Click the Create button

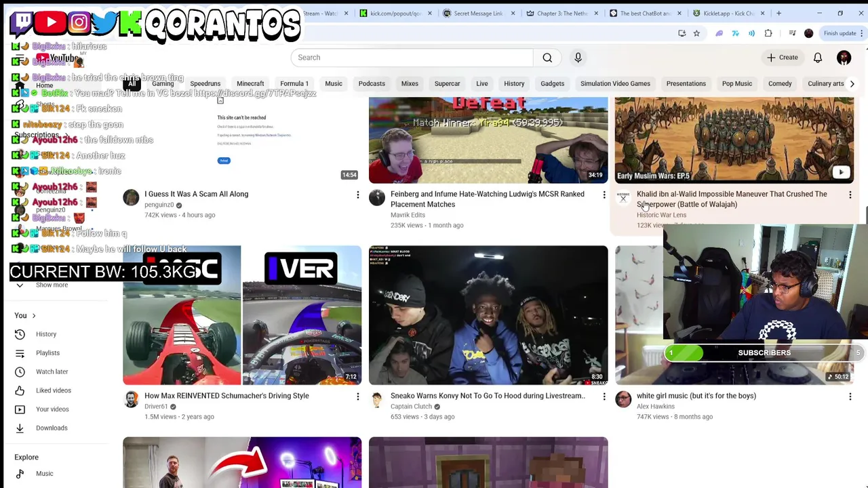pos(783,58)
